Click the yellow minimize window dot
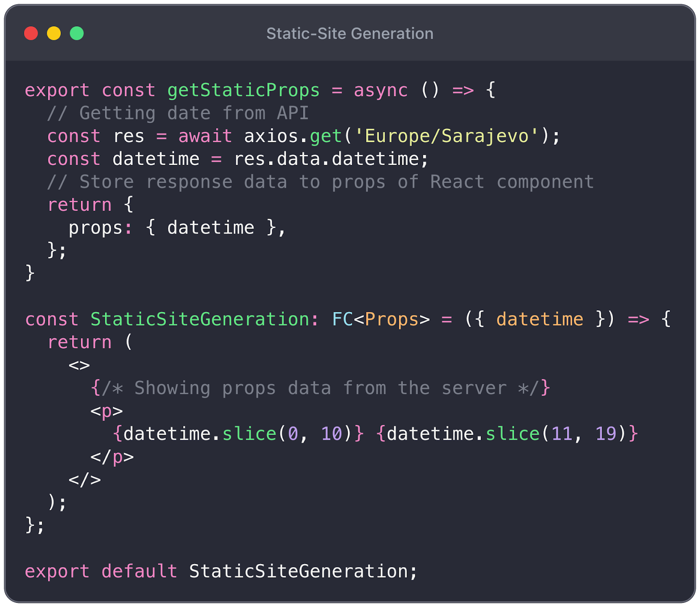 click(x=54, y=33)
